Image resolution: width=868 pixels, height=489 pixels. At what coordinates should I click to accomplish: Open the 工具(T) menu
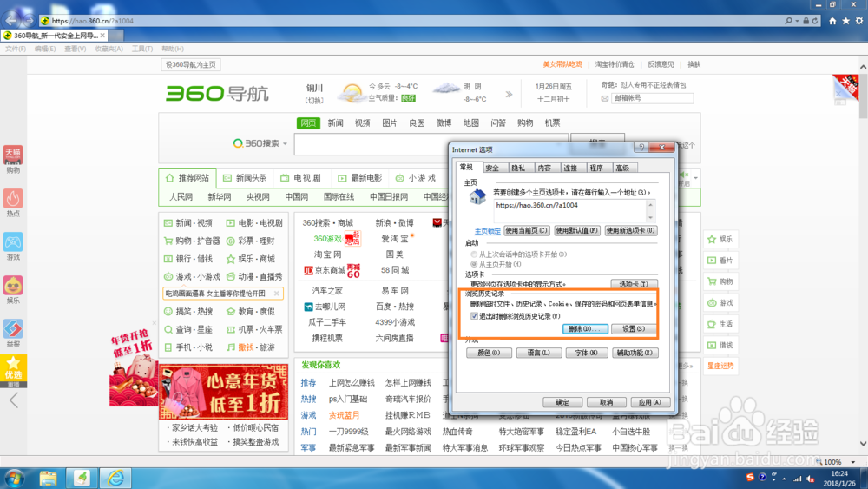[141, 49]
